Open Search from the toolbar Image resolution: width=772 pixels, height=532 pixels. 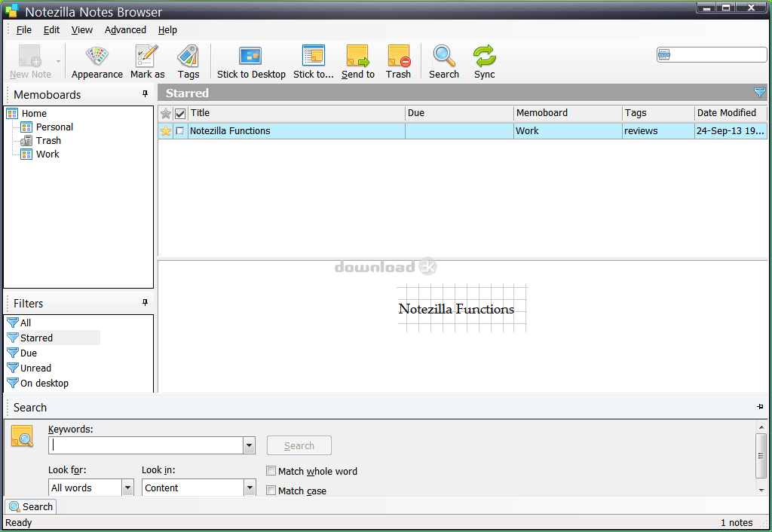pos(443,62)
